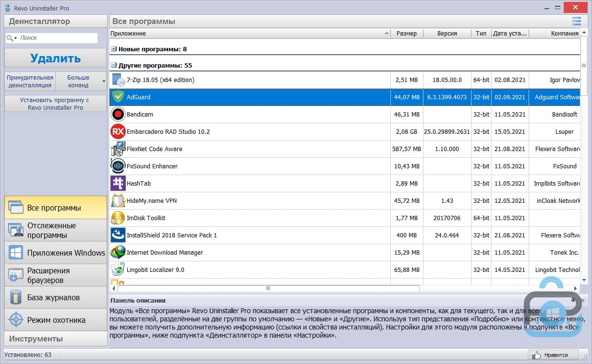Select the HashTab name
The height and width of the screenshot is (364, 592).
click(139, 183)
